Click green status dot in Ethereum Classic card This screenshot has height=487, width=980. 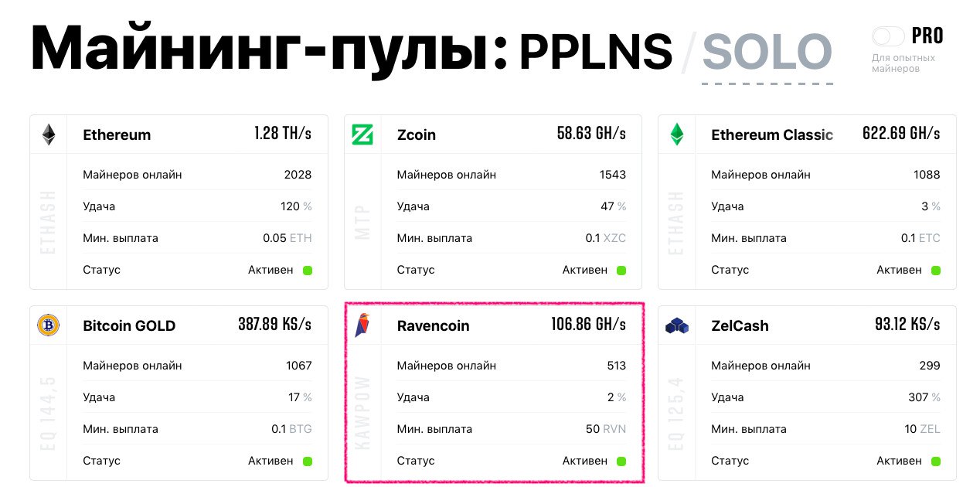click(936, 271)
